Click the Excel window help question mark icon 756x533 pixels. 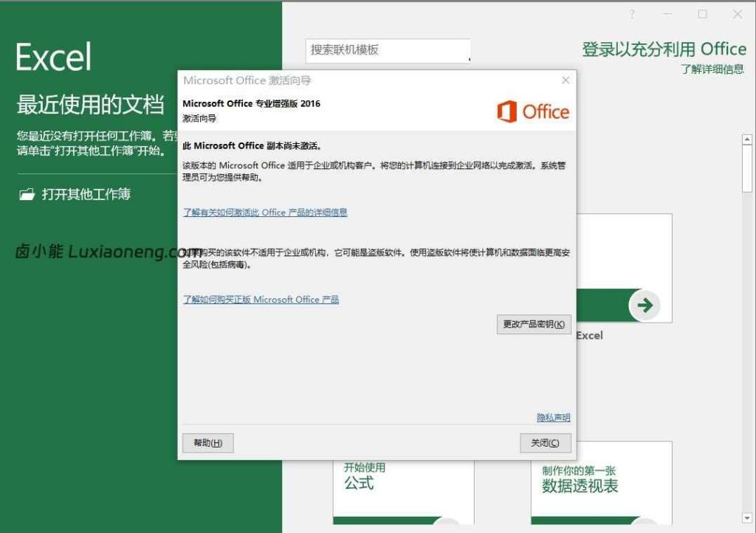click(632, 15)
